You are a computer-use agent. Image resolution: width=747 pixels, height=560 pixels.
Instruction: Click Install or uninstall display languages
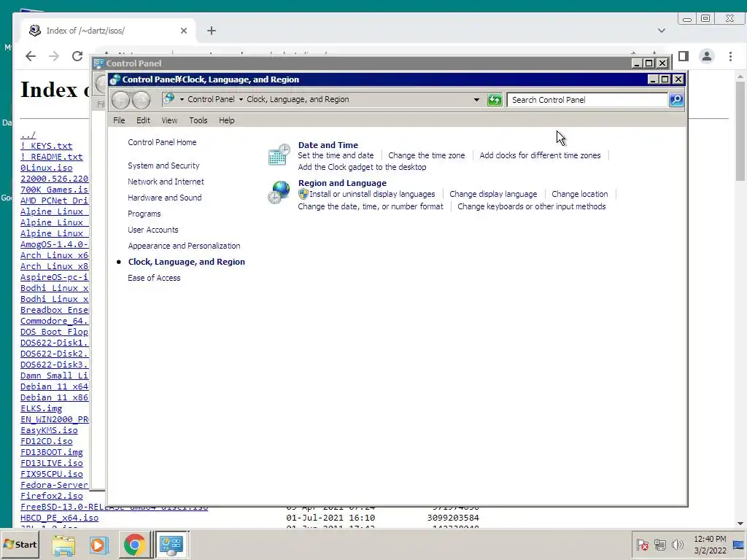[x=372, y=194]
